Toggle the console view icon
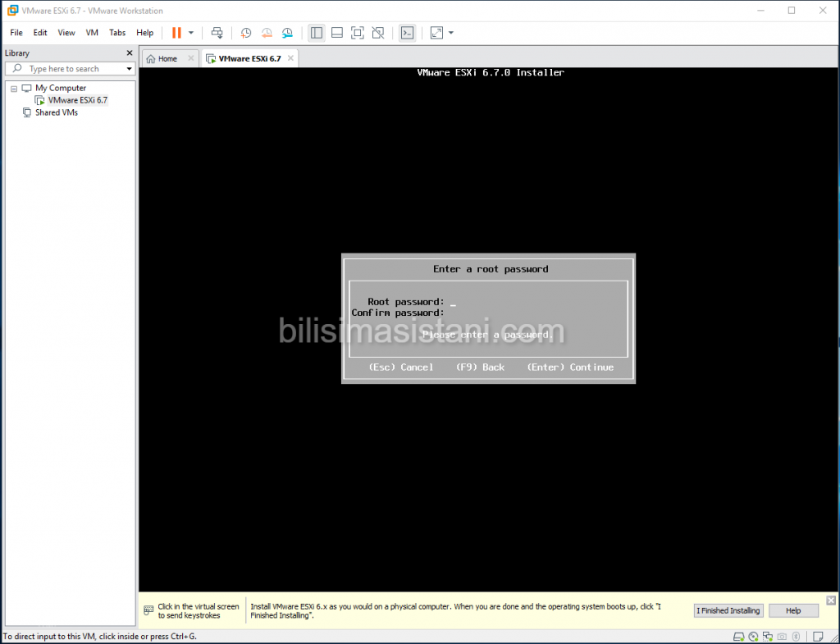This screenshot has width=840, height=644. [407, 33]
